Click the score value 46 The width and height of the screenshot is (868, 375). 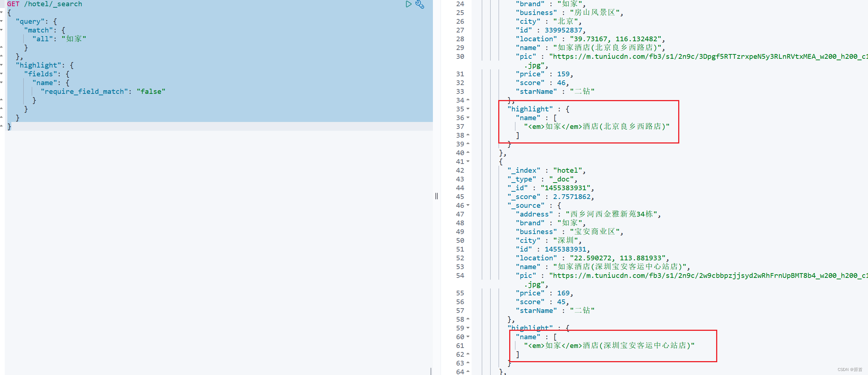[561, 83]
